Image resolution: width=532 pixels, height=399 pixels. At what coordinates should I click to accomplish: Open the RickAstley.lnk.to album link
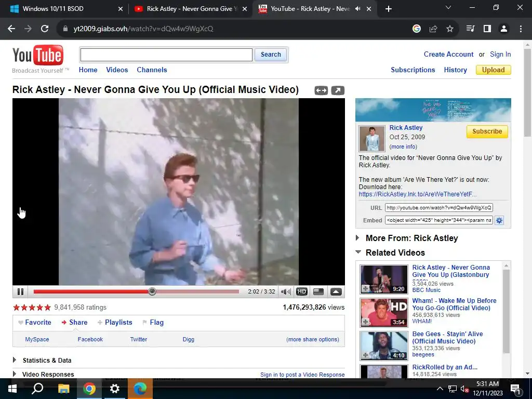point(417,194)
